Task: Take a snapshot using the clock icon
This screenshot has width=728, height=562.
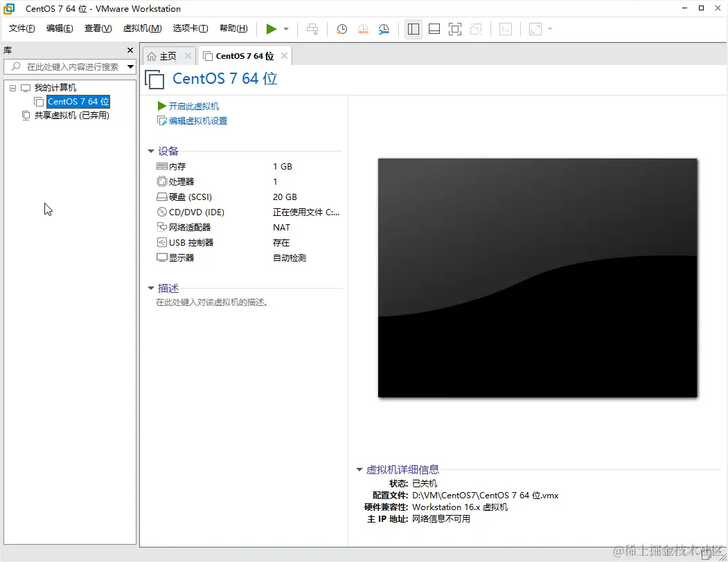Action: point(341,29)
